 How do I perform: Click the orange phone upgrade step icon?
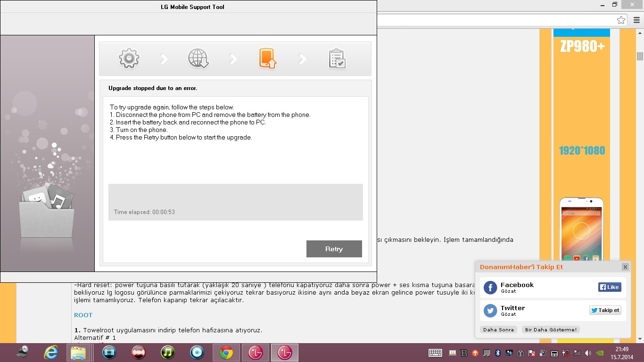pyautogui.click(x=267, y=59)
